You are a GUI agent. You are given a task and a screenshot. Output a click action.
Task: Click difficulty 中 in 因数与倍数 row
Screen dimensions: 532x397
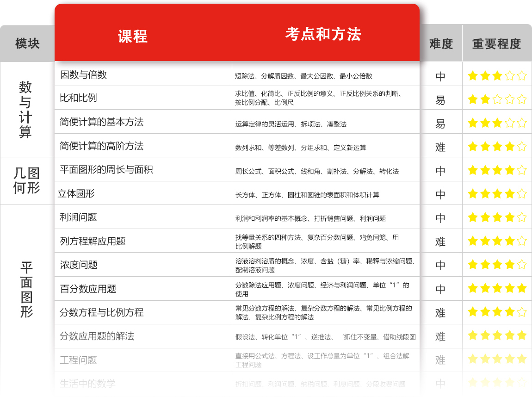click(440, 76)
